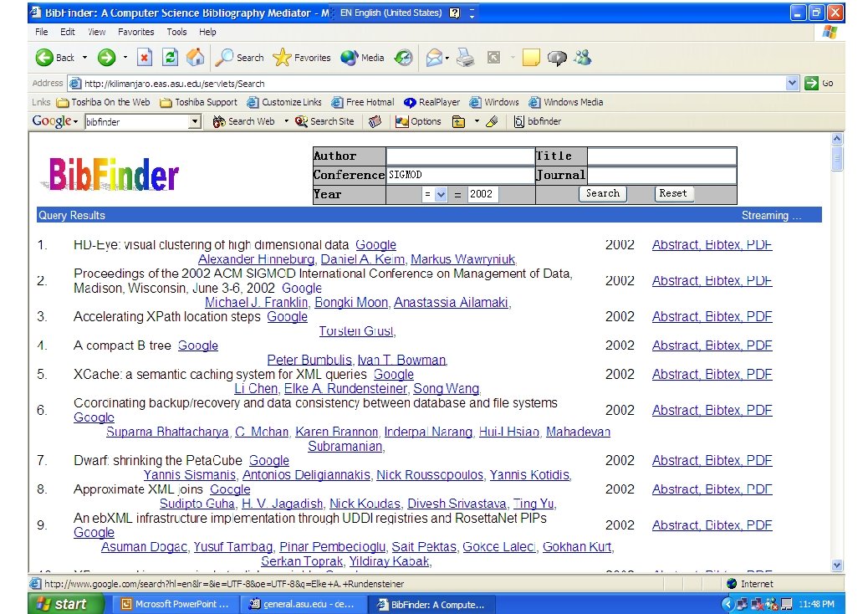The image size is (868, 614).
Task: Open the Windows Start button
Action: [x=66, y=604]
